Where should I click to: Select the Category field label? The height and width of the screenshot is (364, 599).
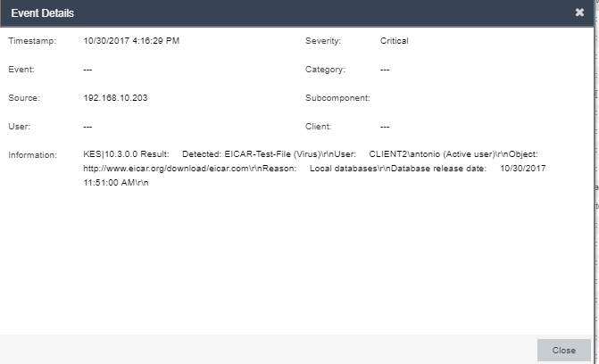pos(325,69)
